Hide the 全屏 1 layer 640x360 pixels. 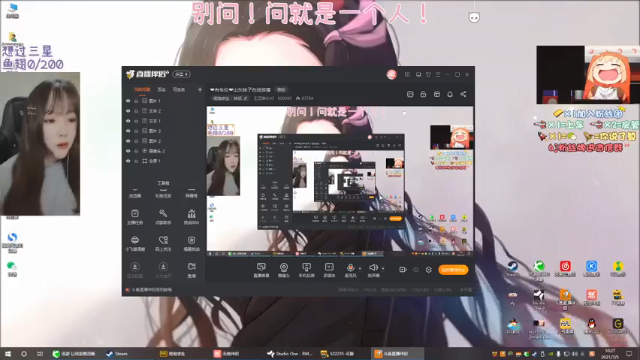[128, 161]
